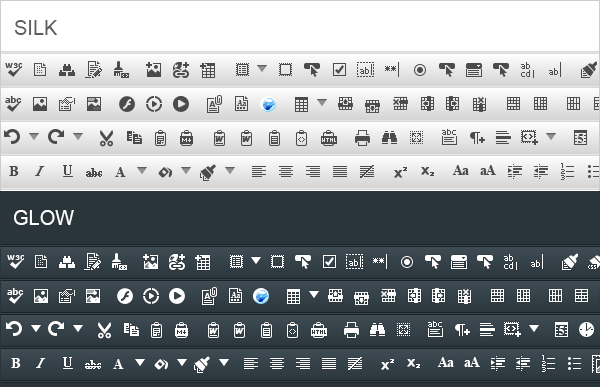Expand the Undo dropdown in Glow toolbar

click(x=36, y=328)
